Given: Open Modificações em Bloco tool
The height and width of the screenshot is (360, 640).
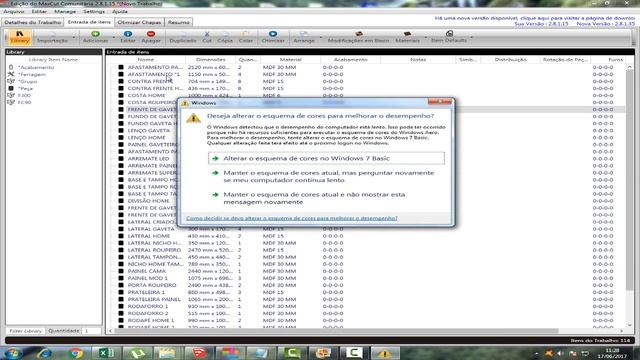Looking at the screenshot, I should coord(358,37).
